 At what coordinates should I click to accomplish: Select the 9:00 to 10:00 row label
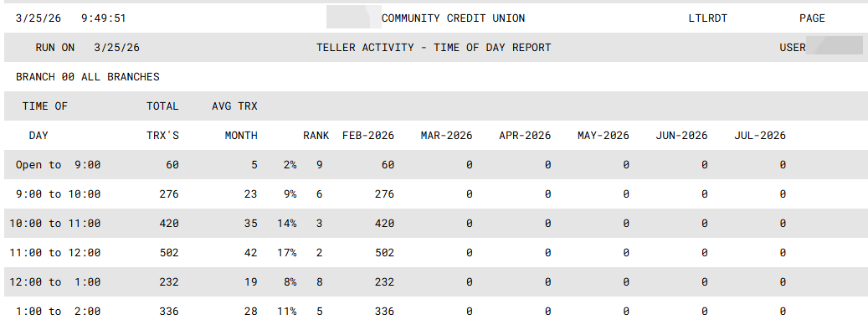58,194
